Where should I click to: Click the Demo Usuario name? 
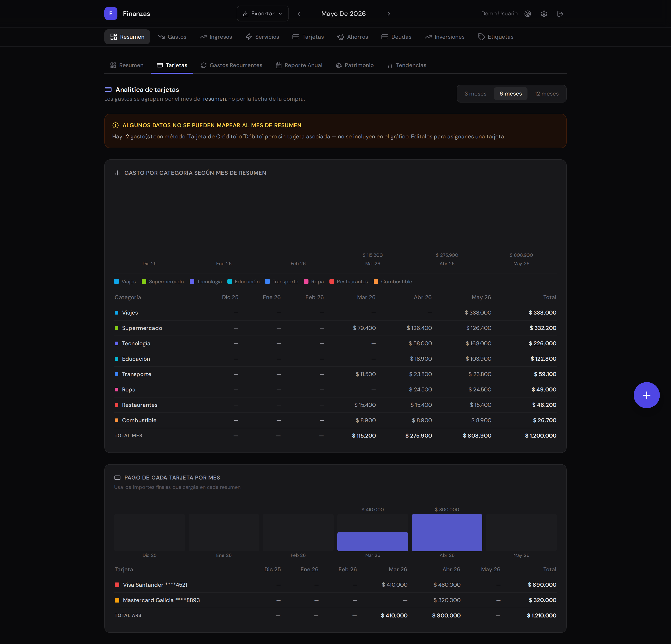point(499,14)
